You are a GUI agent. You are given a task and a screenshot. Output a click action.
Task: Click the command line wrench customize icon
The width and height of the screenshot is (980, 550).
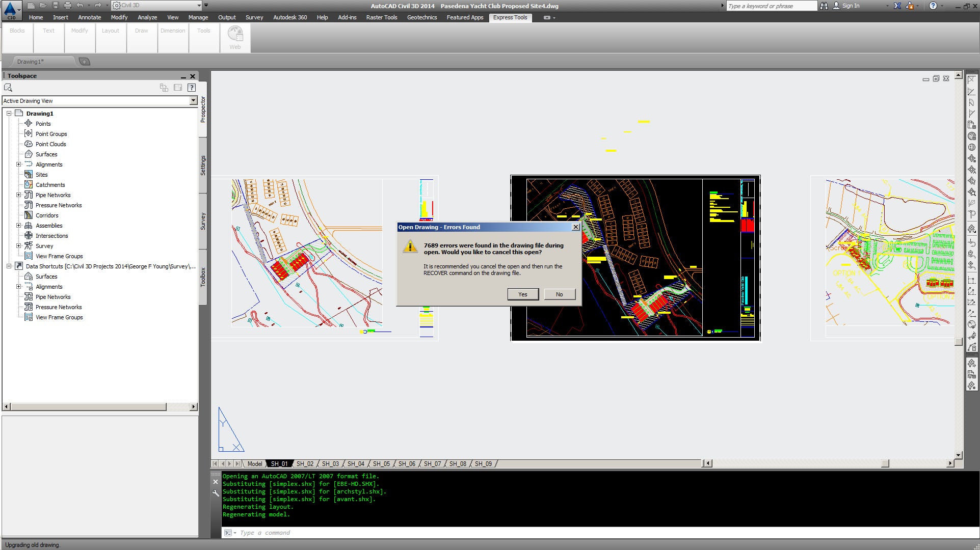216,493
